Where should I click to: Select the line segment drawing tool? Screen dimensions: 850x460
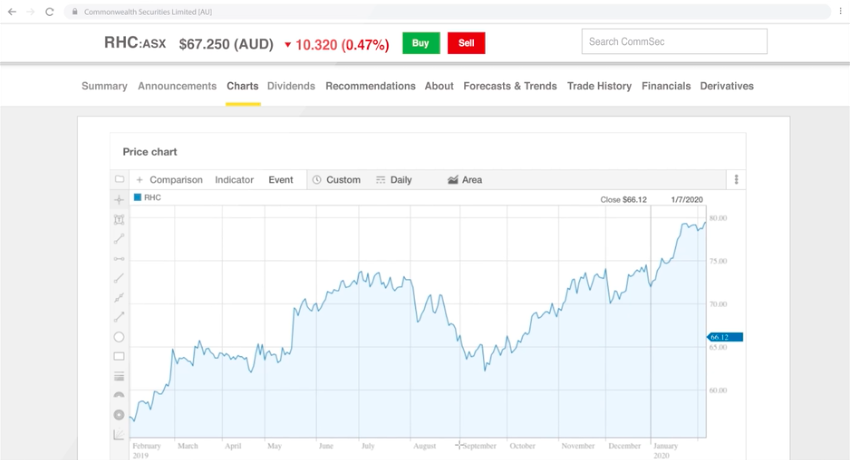(x=119, y=239)
